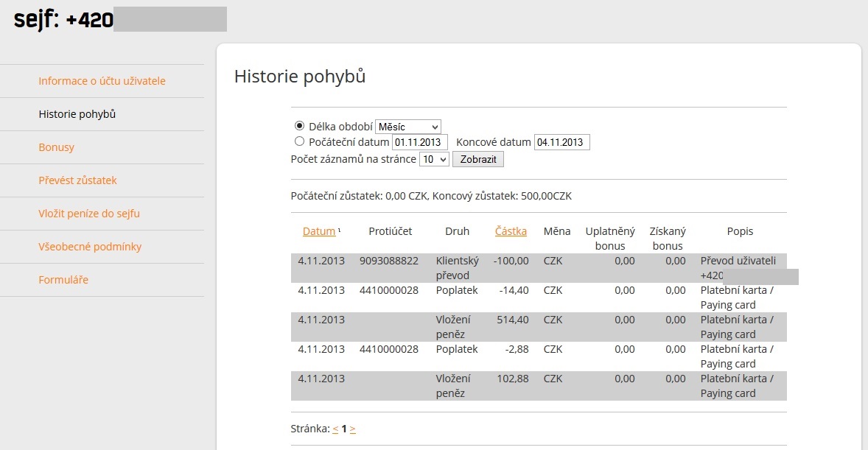The height and width of the screenshot is (450, 868).
Task: Open Převést zůstatek page
Action: coord(77,180)
